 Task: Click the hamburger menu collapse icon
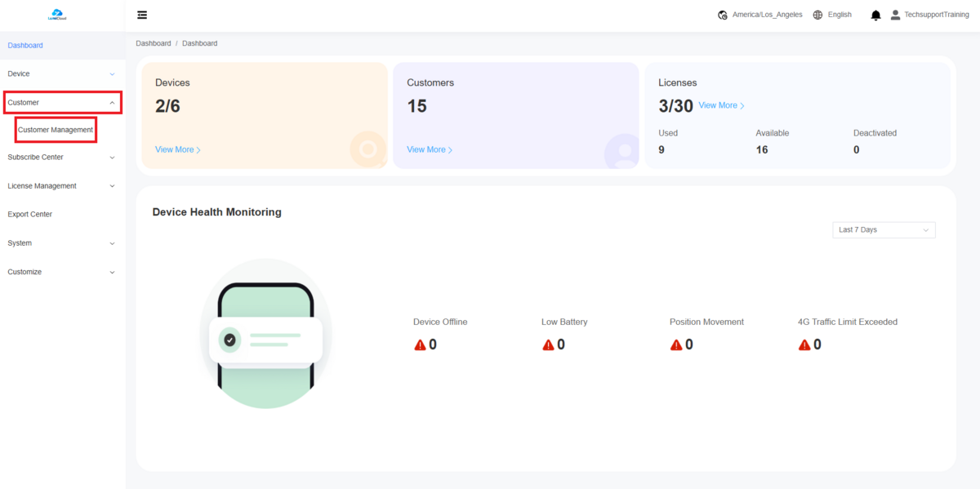click(142, 15)
